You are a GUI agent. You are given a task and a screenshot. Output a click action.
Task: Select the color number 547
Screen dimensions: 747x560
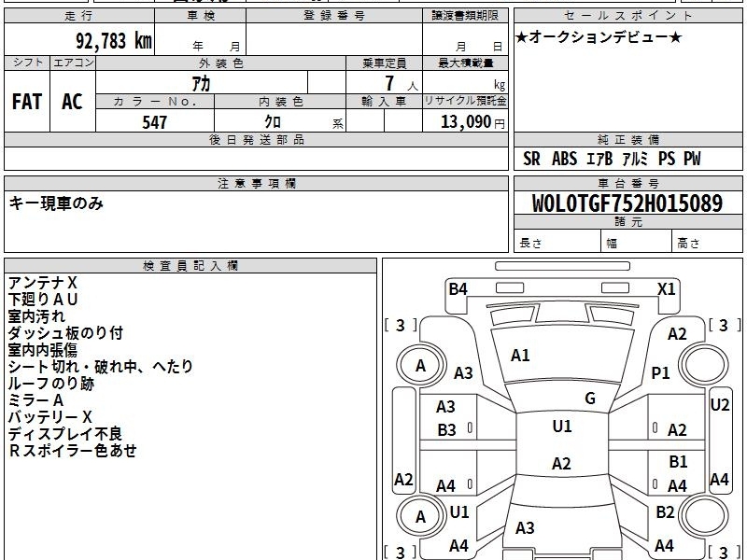coord(155,122)
